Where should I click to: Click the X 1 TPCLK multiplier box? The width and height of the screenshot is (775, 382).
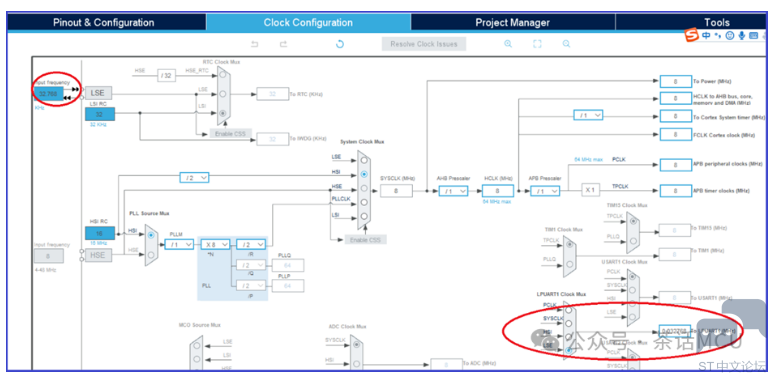590,190
